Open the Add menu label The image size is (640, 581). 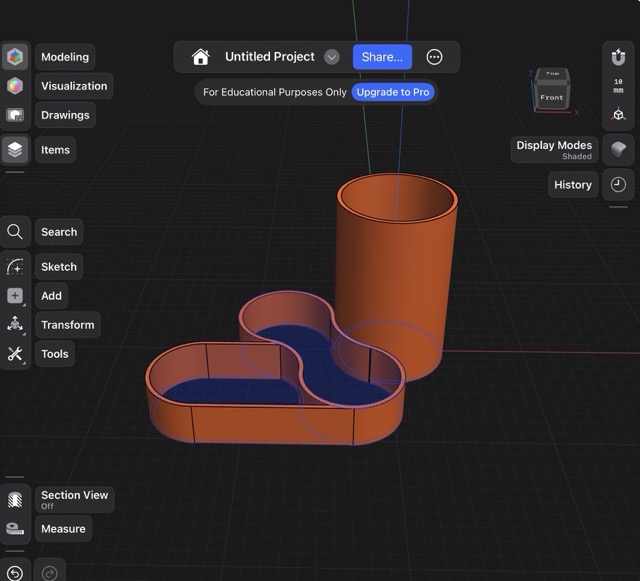coord(51,296)
